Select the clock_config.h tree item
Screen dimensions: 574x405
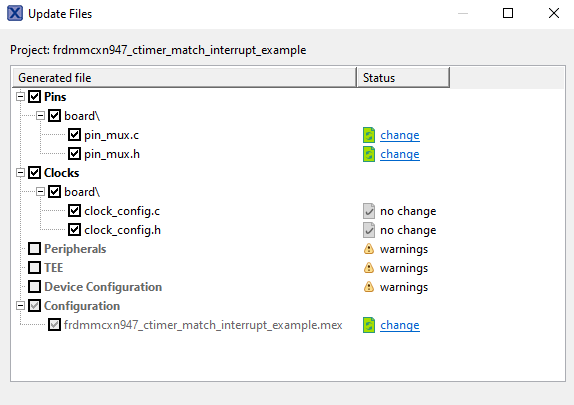[122, 230]
